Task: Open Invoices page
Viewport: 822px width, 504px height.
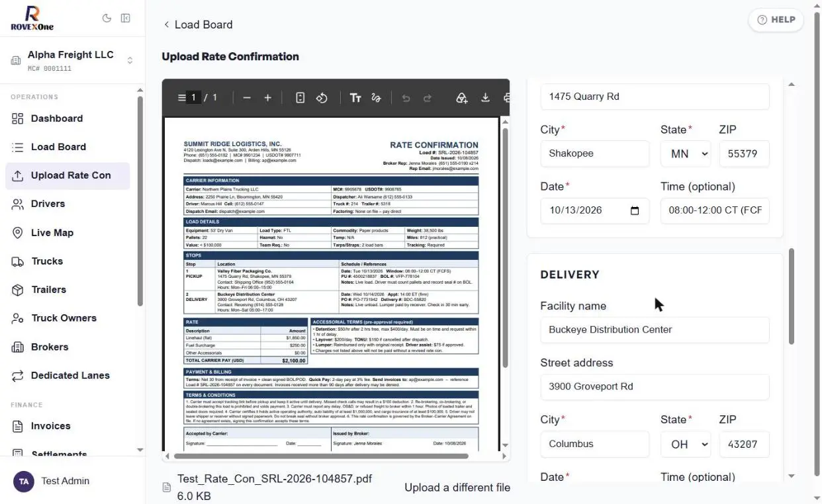Action: [67, 426]
